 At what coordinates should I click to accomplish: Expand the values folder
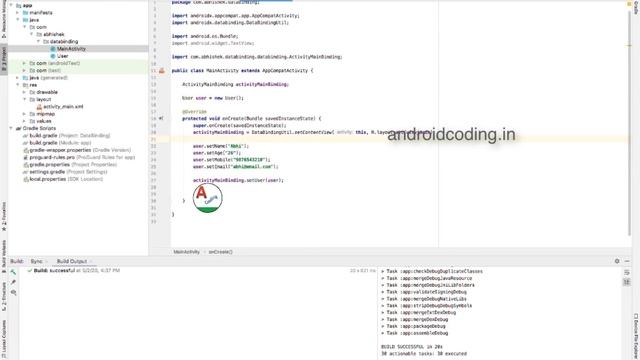24,121
